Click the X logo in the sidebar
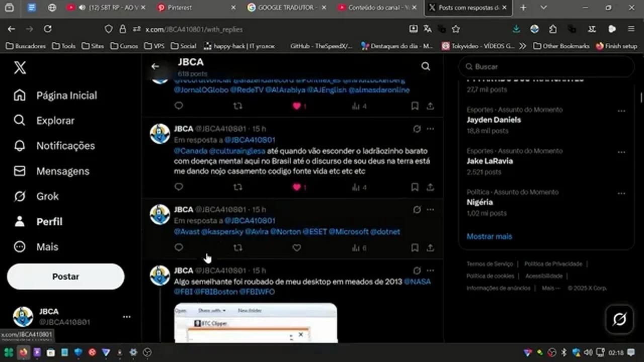The width and height of the screenshot is (644, 362). click(20, 68)
